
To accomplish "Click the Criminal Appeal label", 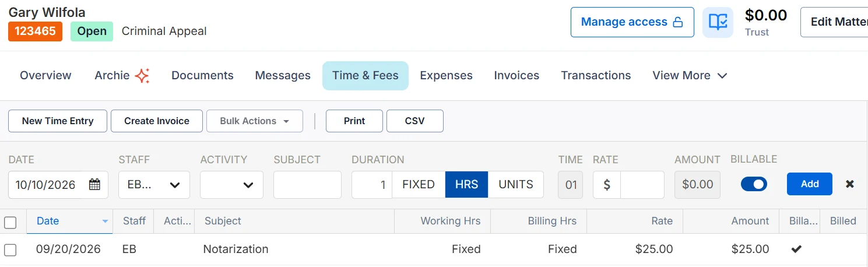I will pyautogui.click(x=164, y=31).
